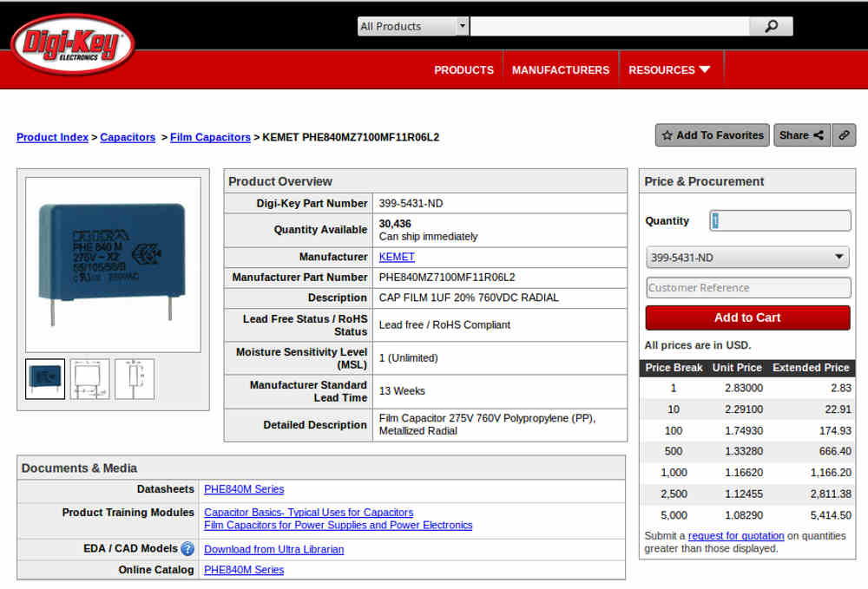Select the side dimension drawing thumbnail
Viewport: 868px width, 589px height.
point(135,379)
